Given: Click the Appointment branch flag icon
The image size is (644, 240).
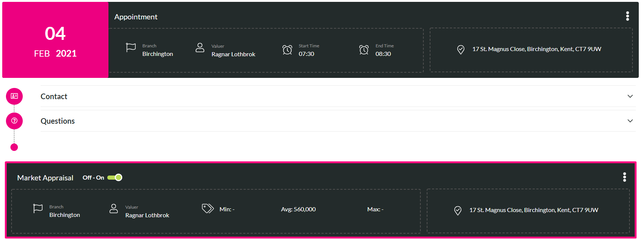Looking at the screenshot, I should 131,48.
